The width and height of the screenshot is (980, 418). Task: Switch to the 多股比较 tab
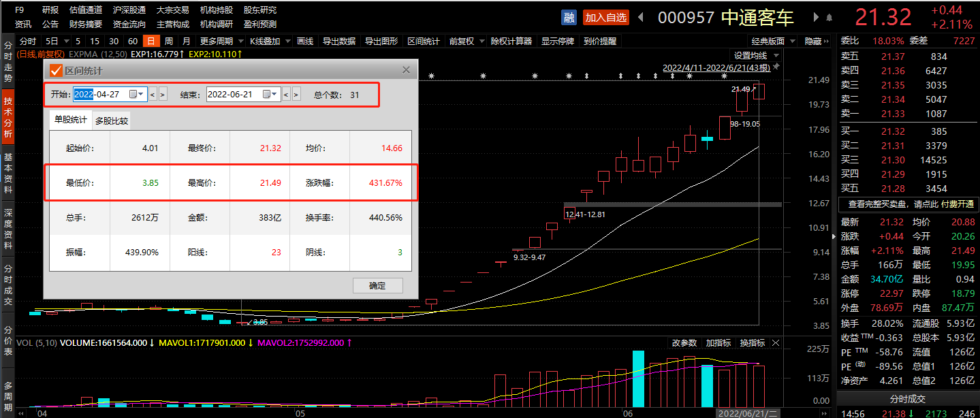(111, 121)
